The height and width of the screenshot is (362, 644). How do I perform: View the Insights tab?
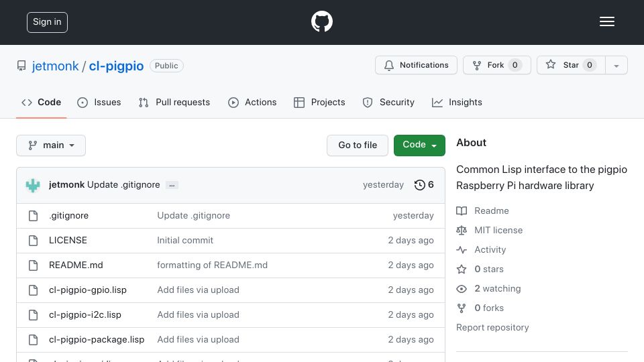click(457, 103)
